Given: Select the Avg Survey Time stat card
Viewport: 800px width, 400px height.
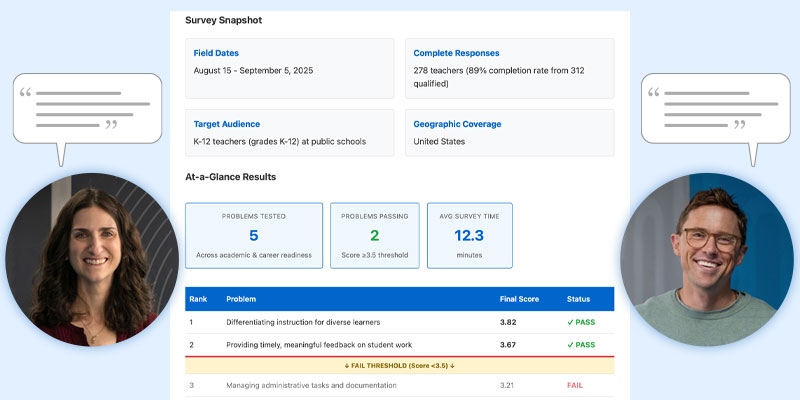Looking at the screenshot, I should [469, 235].
